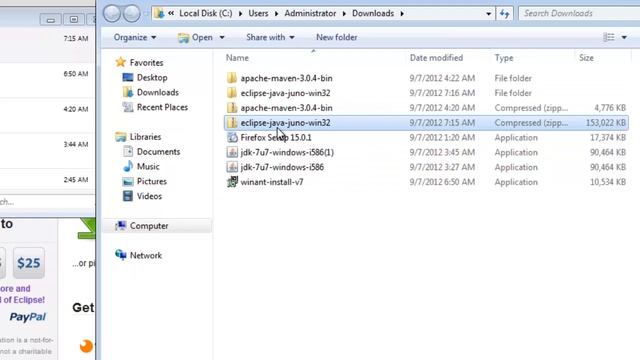This screenshot has width=640, height=360.
Task: Click the jdk-7u7-windows-i586(1) Java icon
Action: 232,152
